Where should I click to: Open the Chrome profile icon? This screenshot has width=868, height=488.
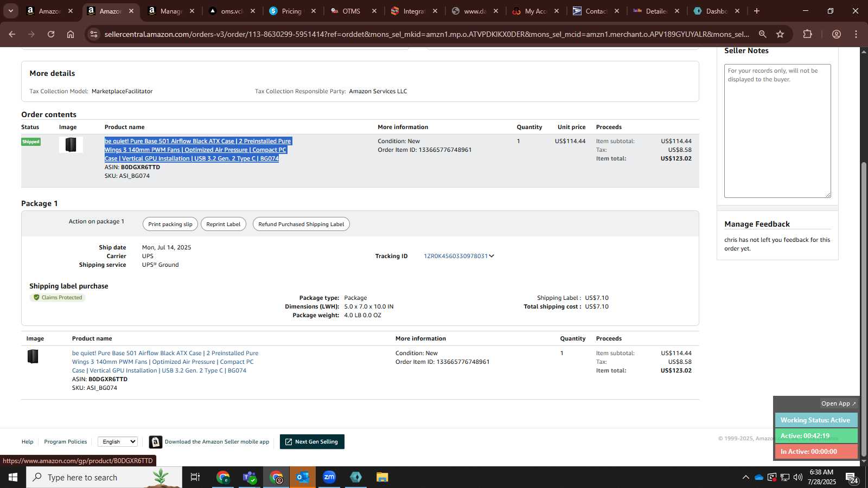(x=837, y=34)
